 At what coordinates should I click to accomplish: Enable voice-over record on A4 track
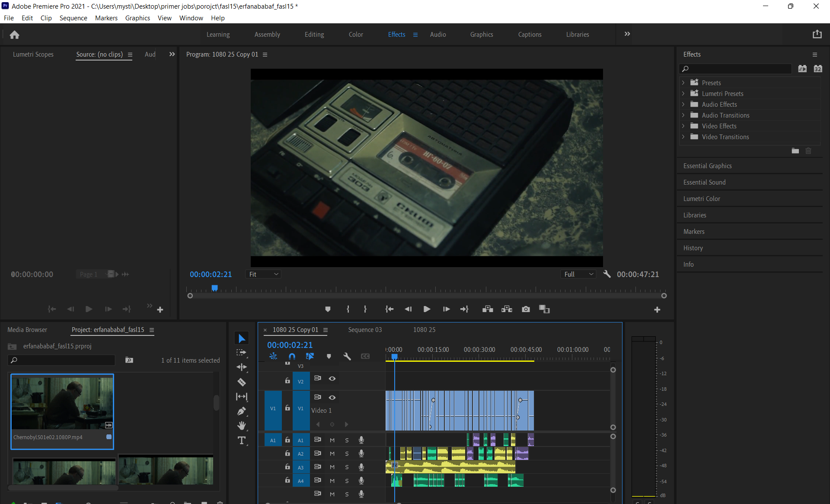pos(361,481)
